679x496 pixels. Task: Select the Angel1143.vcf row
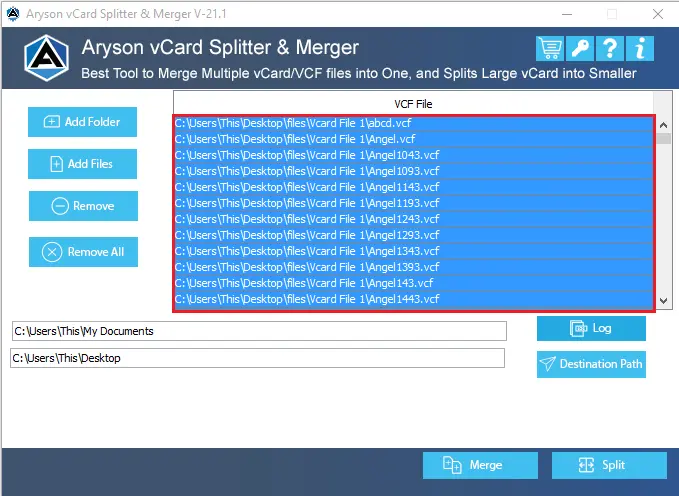(414, 187)
